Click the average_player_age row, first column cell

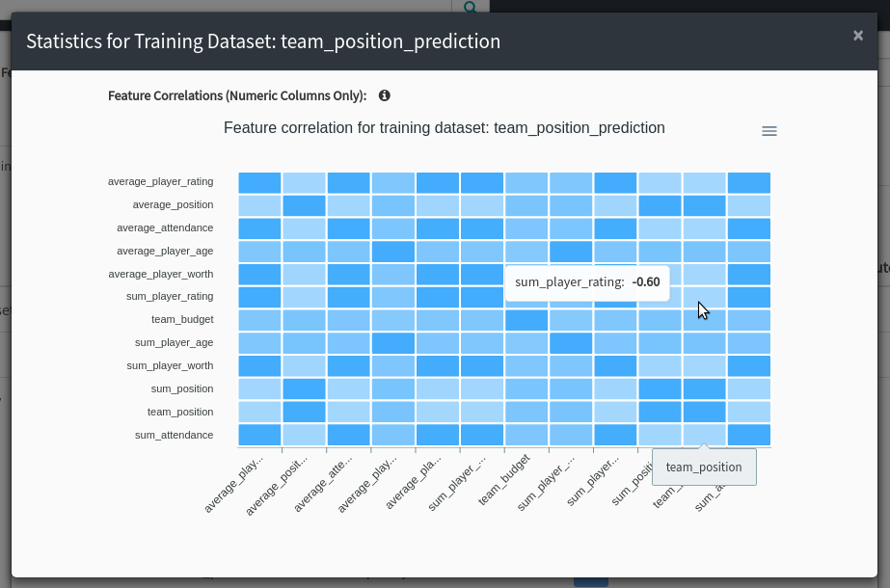[x=259, y=252]
